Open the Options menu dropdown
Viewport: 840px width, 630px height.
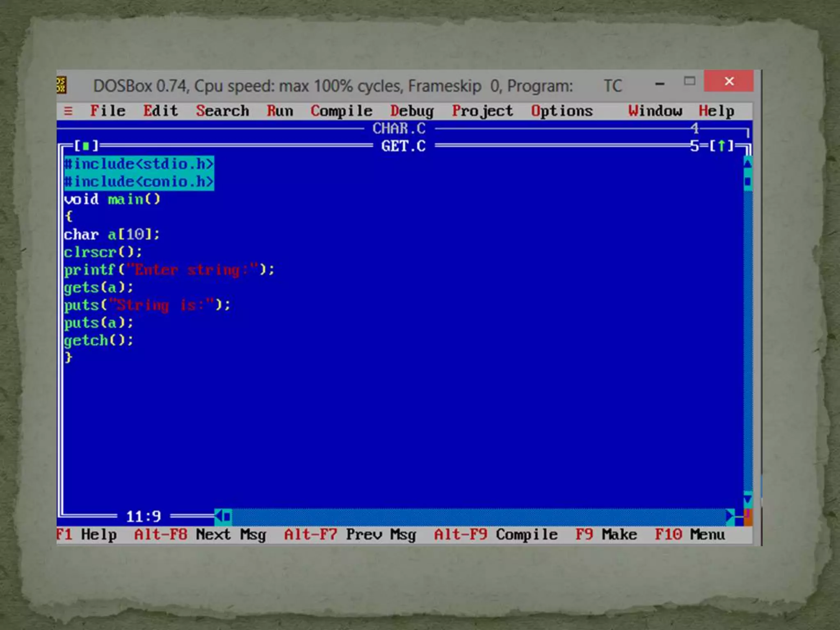click(562, 111)
